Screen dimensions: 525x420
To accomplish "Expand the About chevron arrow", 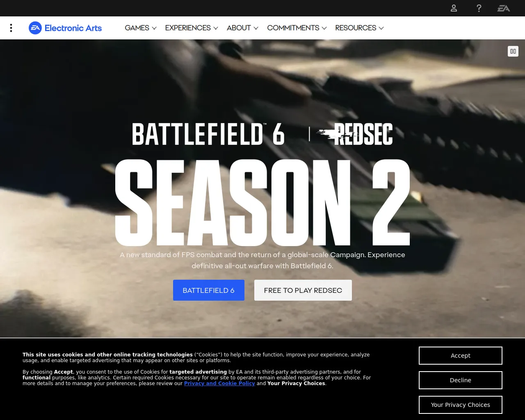I will (x=256, y=28).
